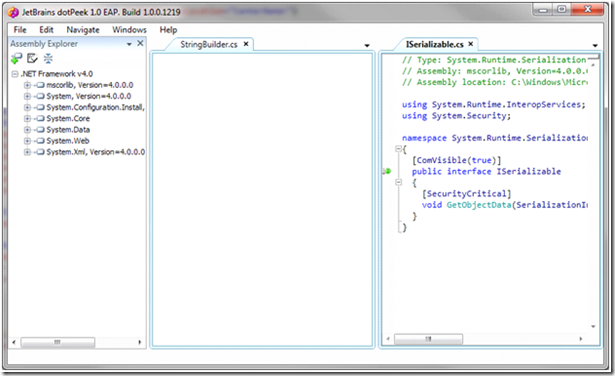615x376 pixels.
Task: Expand the System.Data node
Action: [x=27, y=130]
